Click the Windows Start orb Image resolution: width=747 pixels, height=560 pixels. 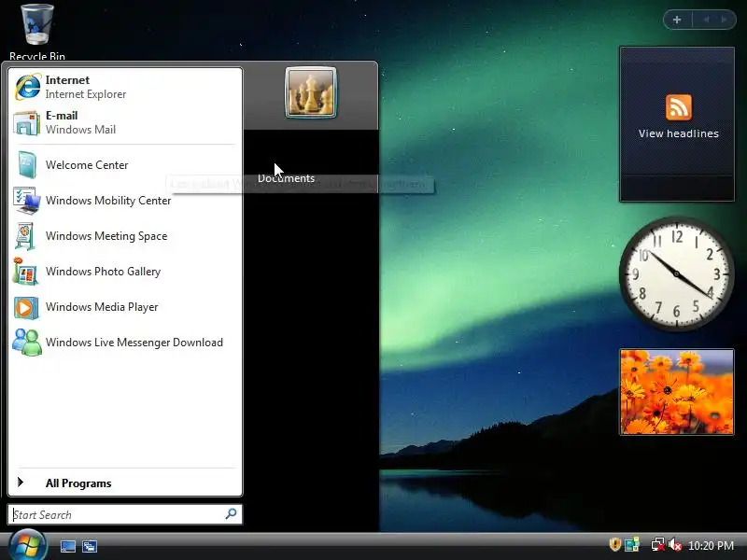coord(27,546)
